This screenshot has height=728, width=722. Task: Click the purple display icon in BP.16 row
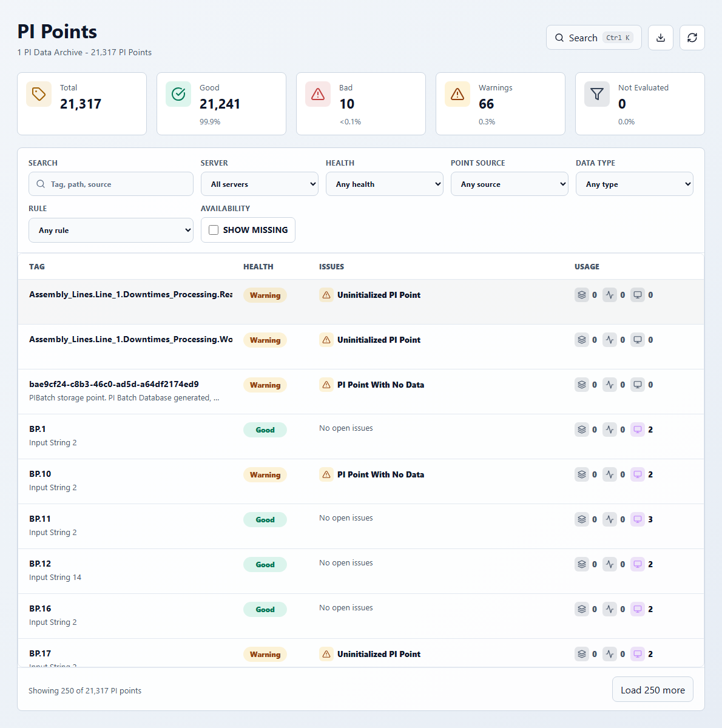(638, 609)
